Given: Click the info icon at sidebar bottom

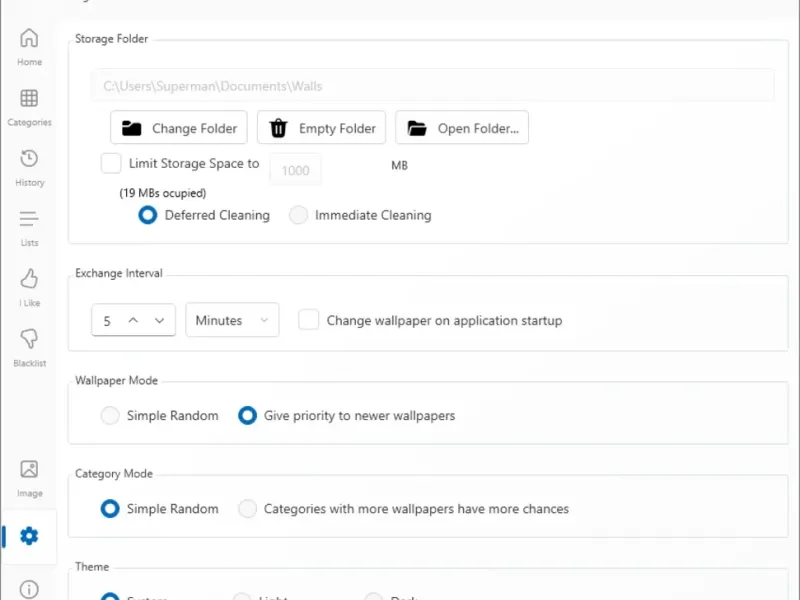Looking at the screenshot, I should coord(29,589).
